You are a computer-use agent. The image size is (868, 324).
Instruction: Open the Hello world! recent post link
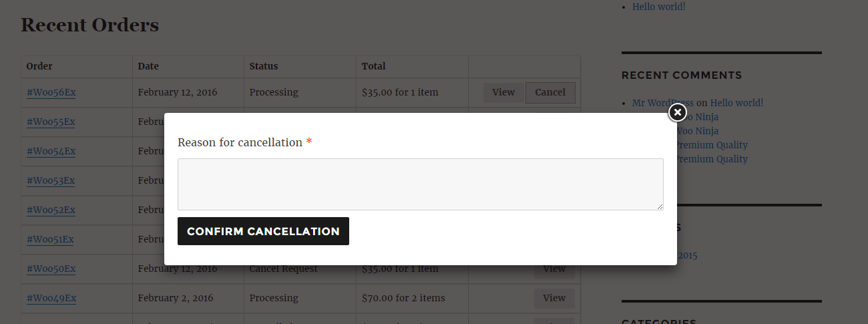pos(659,7)
